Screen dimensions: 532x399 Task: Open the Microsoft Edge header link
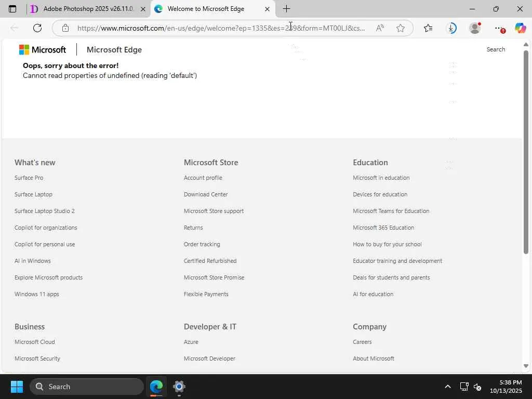tap(114, 49)
